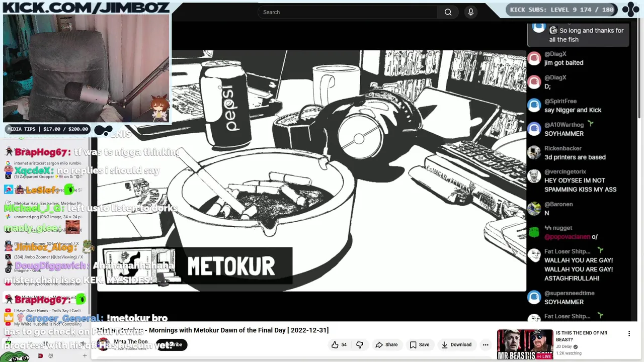This screenshot has height=362, width=644.
Task: Activate voice search microphone icon
Action: (x=471, y=12)
